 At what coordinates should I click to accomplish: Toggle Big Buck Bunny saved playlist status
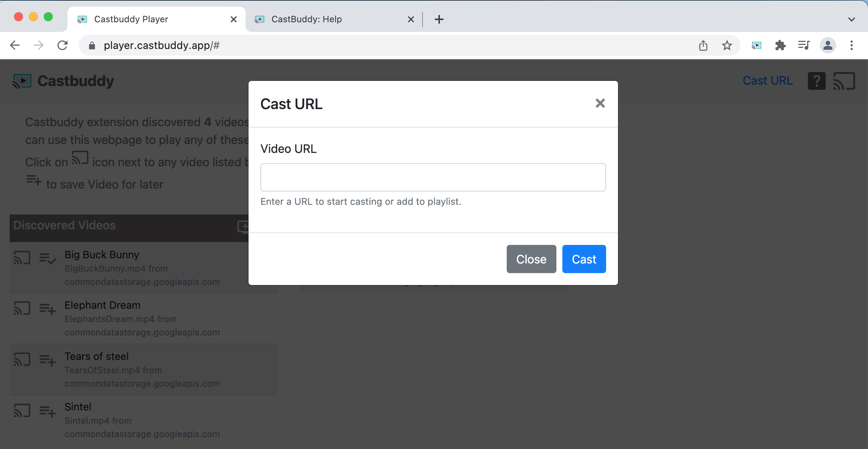(47, 258)
